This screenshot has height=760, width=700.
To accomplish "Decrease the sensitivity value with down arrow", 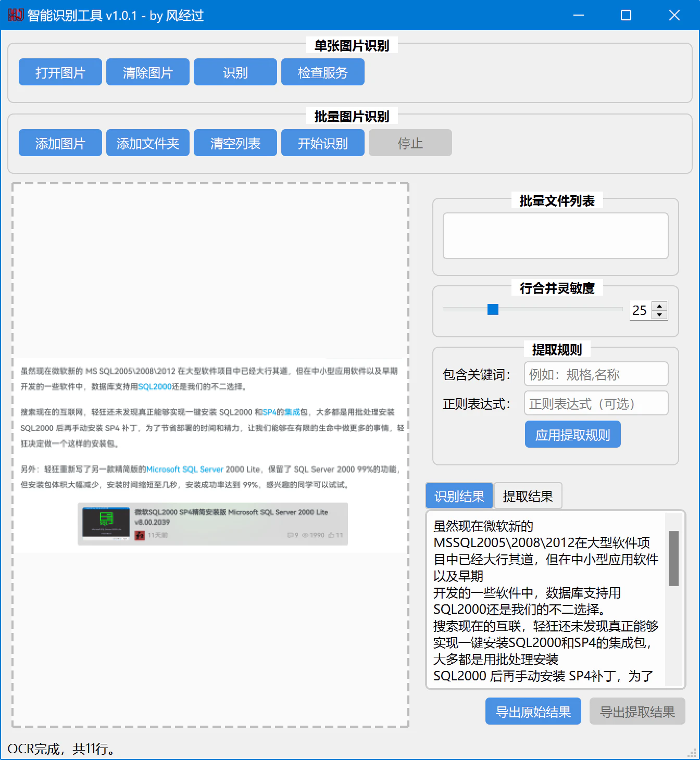I will pos(659,315).
